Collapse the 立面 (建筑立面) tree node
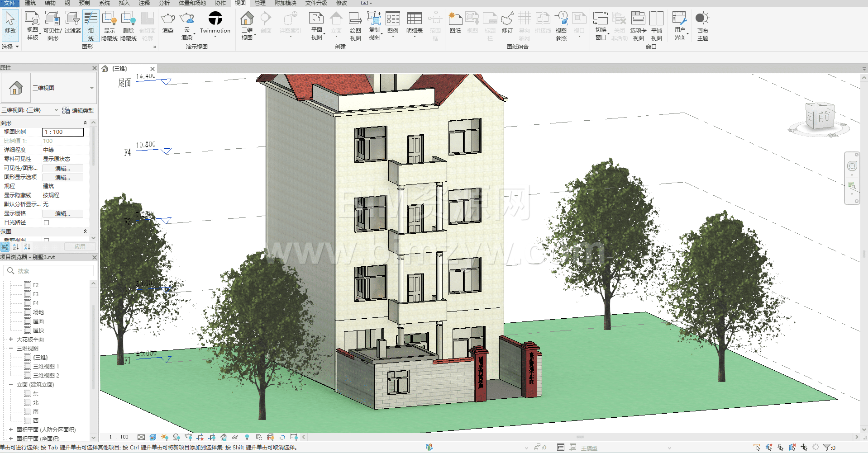Viewport: 868px width, 453px height. click(11, 384)
